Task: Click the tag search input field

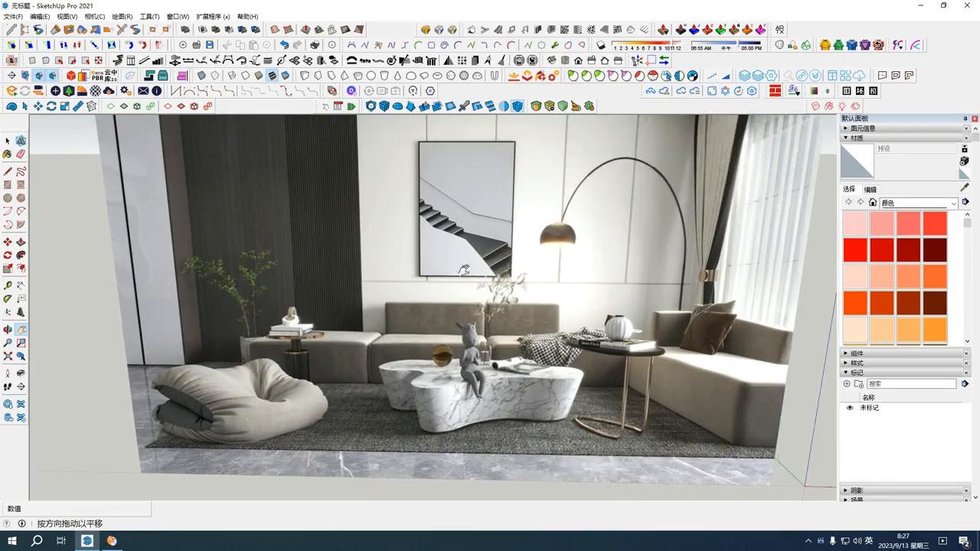Action: (x=911, y=383)
